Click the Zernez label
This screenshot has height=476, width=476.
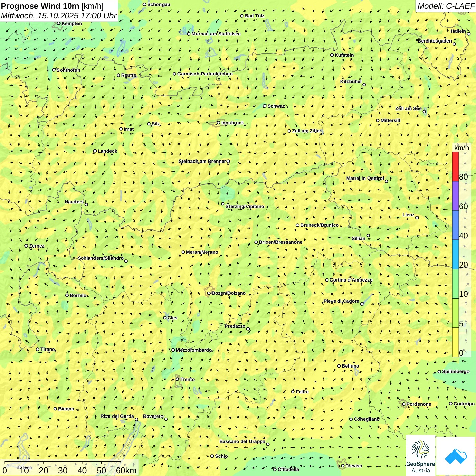37,246
